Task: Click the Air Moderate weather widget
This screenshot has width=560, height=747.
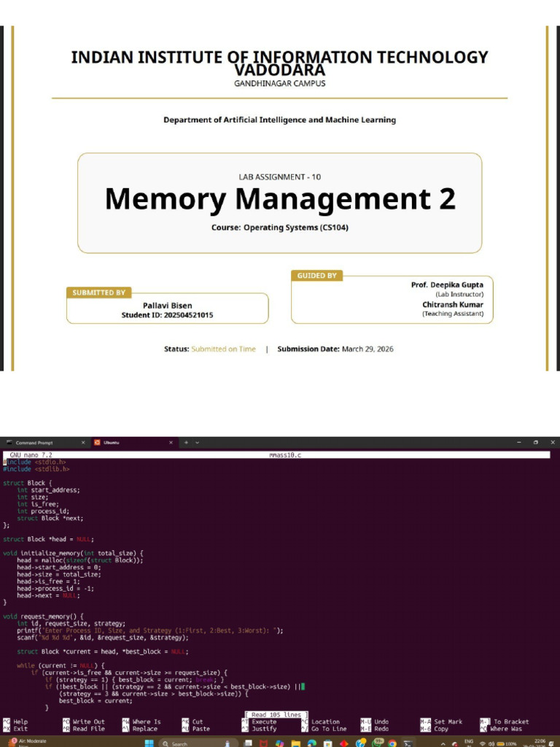Action: click(x=28, y=742)
